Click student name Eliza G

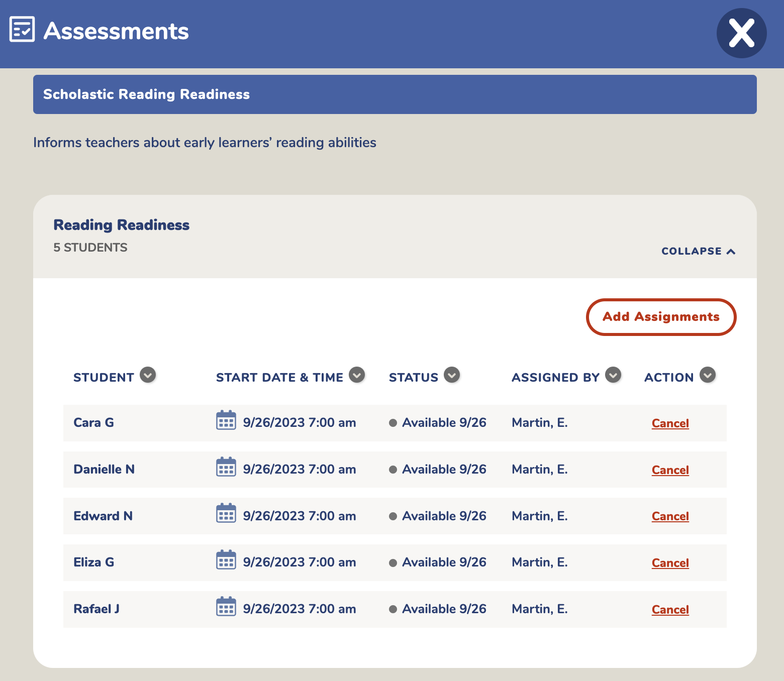click(x=93, y=562)
